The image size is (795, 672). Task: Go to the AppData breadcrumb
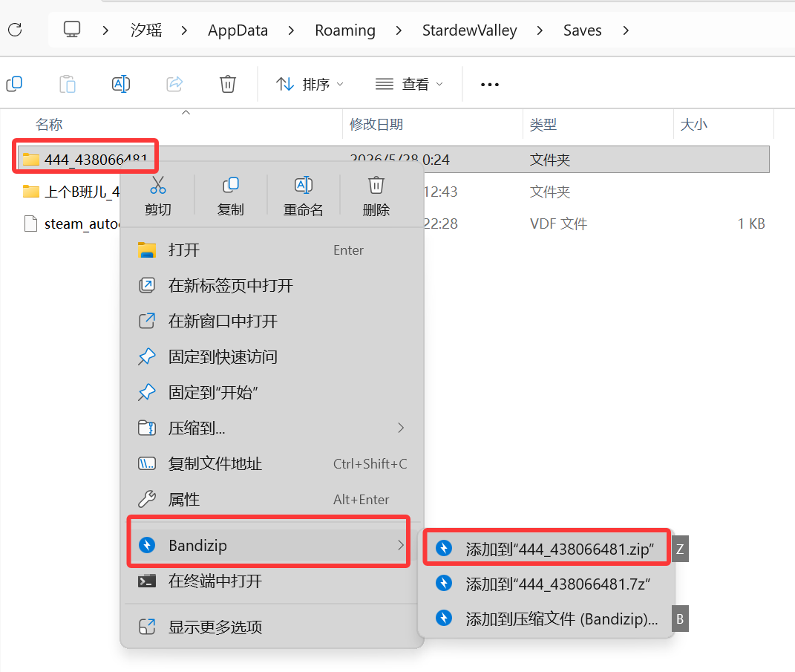click(x=238, y=30)
